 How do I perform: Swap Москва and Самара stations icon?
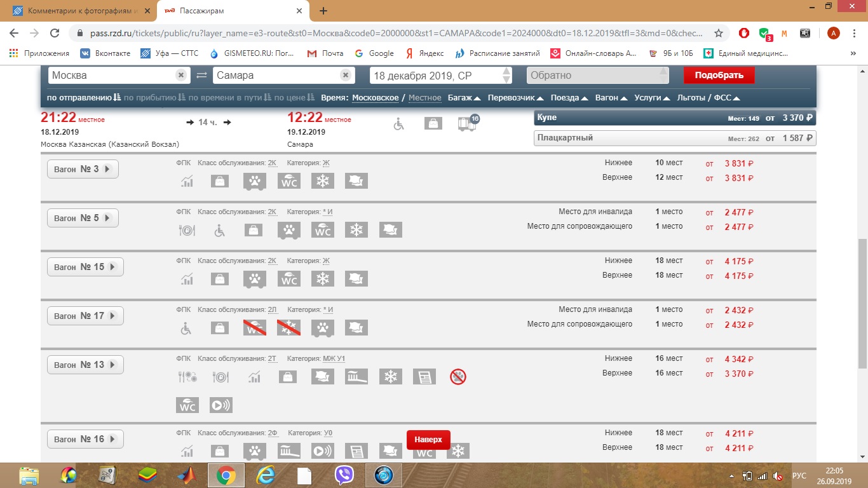pyautogui.click(x=201, y=76)
